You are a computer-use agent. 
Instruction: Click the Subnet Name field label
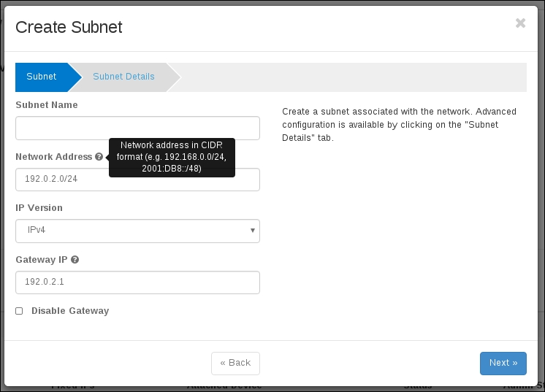[x=47, y=105]
